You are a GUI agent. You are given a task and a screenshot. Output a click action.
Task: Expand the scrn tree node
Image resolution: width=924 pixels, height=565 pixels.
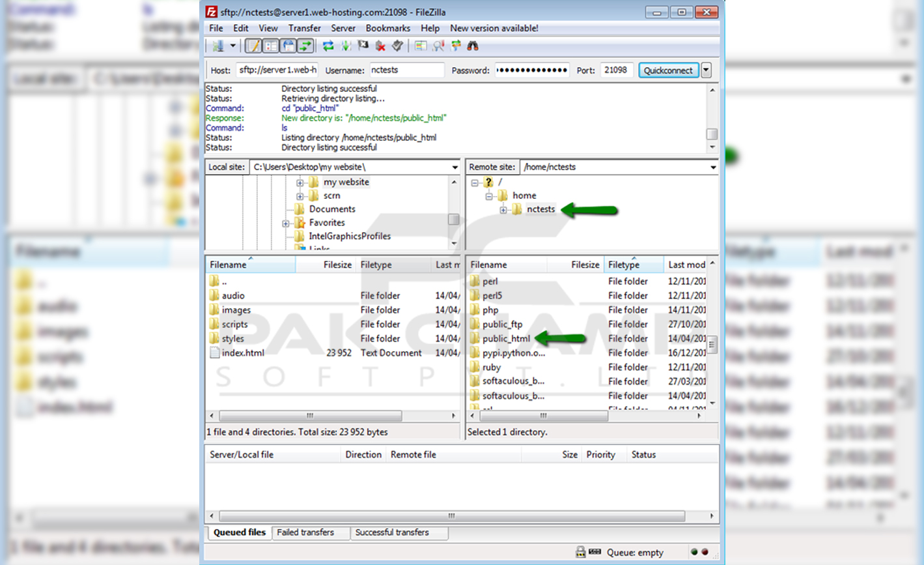click(x=300, y=196)
